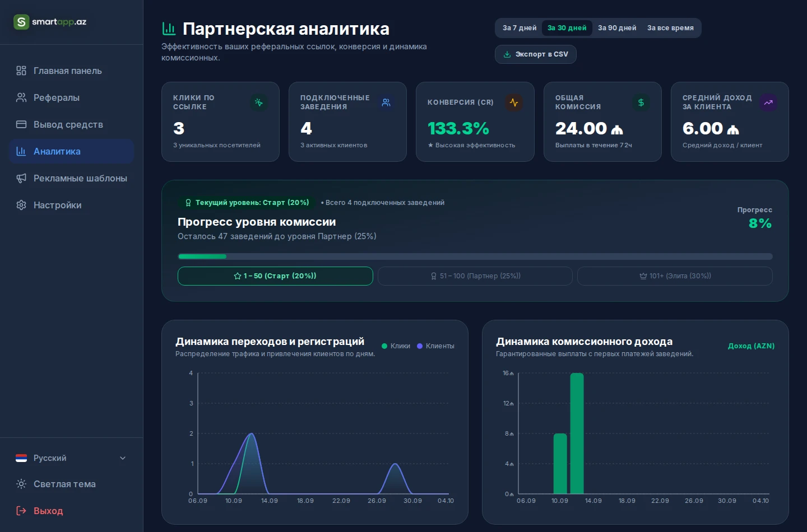Toggle the Клики legend series
807x532 pixels.
click(x=396, y=346)
